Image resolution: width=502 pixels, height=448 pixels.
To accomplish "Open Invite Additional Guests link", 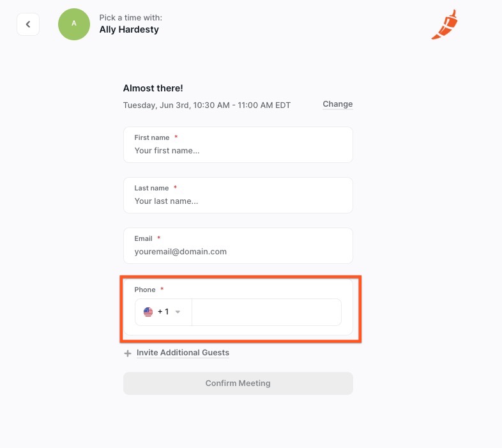I will [x=183, y=353].
